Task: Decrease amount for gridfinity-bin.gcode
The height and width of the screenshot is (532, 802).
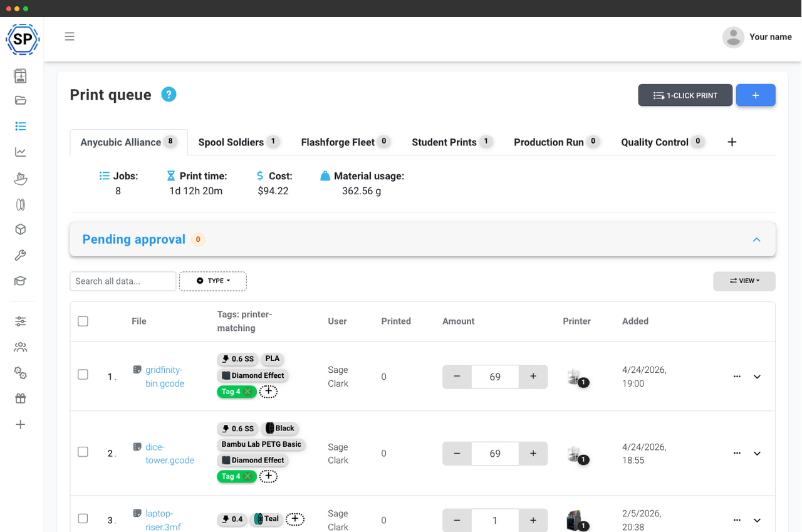Action: click(457, 377)
